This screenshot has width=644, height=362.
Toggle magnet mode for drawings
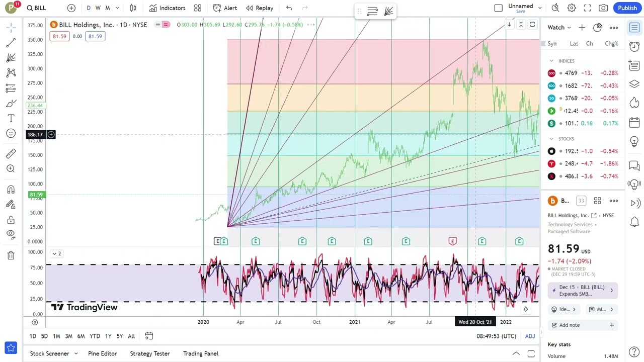pos(11,190)
